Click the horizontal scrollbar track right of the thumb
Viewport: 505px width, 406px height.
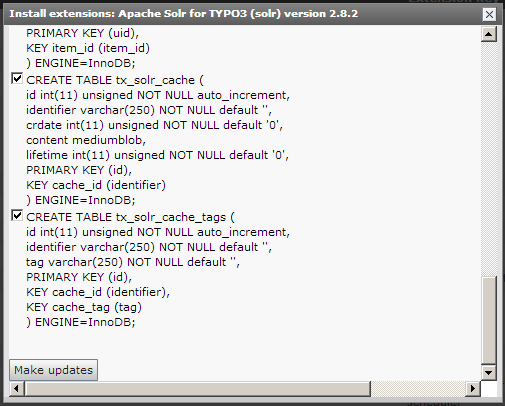pos(418,388)
